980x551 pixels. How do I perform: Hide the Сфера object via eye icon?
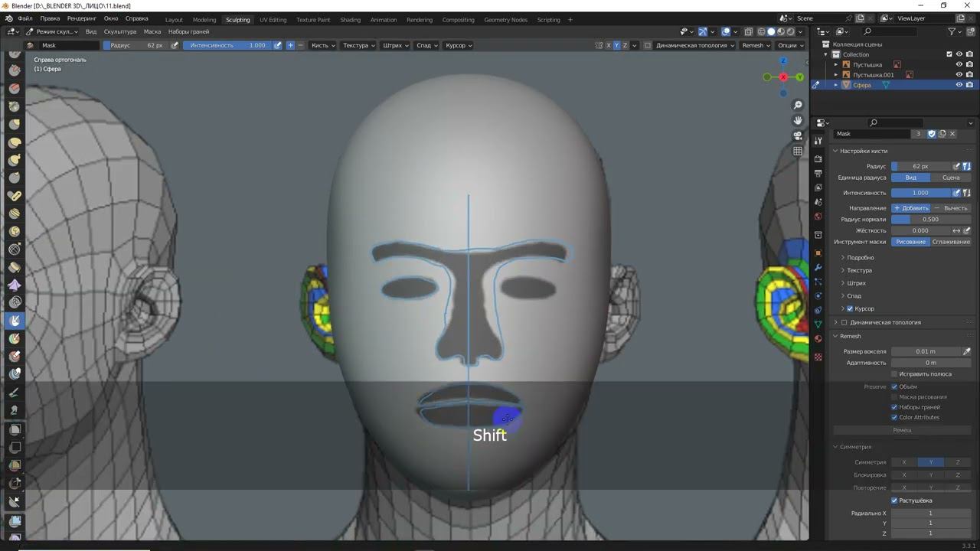point(959,85)
